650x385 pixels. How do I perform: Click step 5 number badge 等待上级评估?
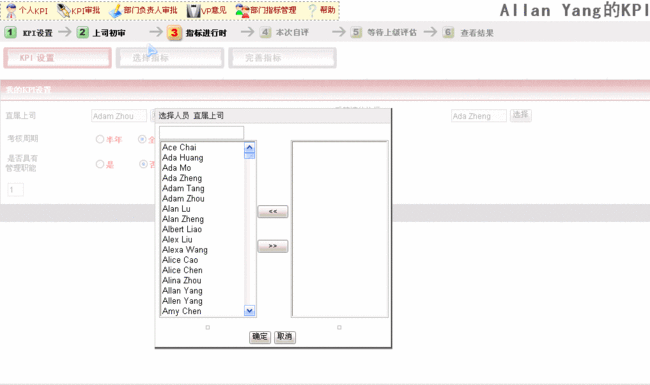356,32
